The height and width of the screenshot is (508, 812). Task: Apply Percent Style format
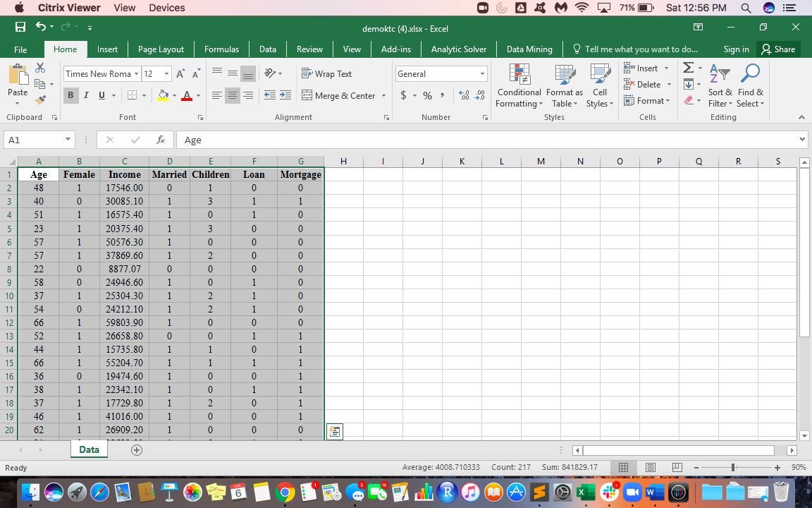tap(427, 95)
